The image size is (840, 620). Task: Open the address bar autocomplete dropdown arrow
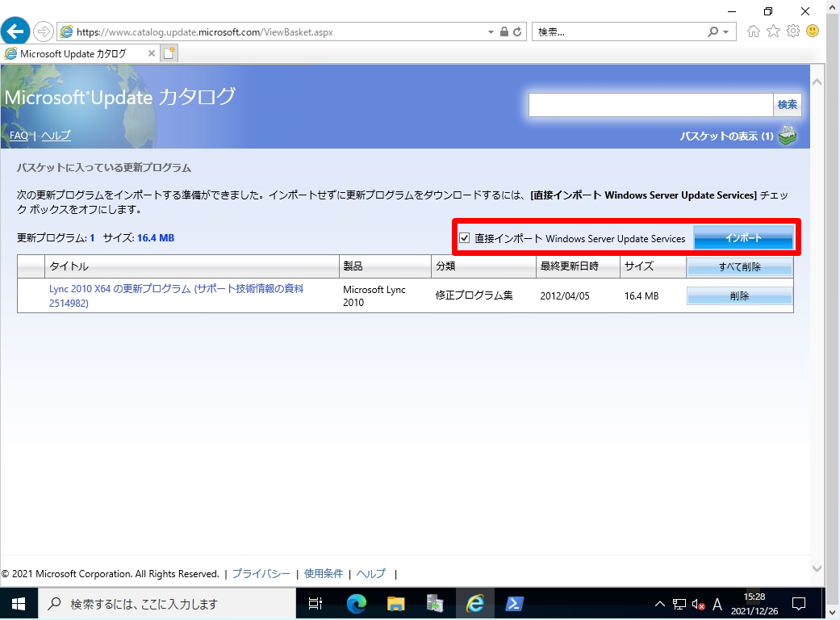pos(491,32)
